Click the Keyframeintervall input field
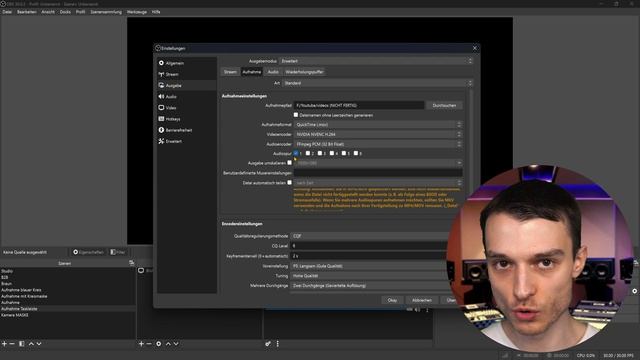 click(x=369, y=256)
